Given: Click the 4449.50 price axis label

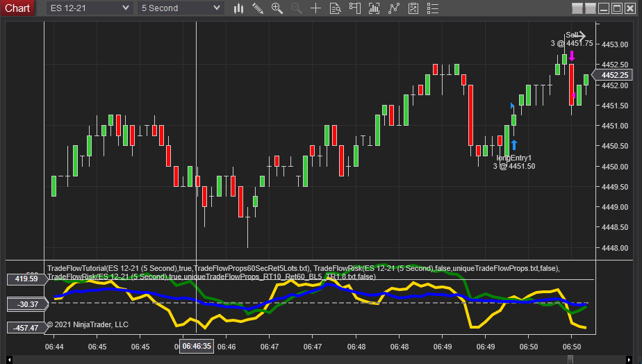Looking at the screenshot, I should point(615,187).
